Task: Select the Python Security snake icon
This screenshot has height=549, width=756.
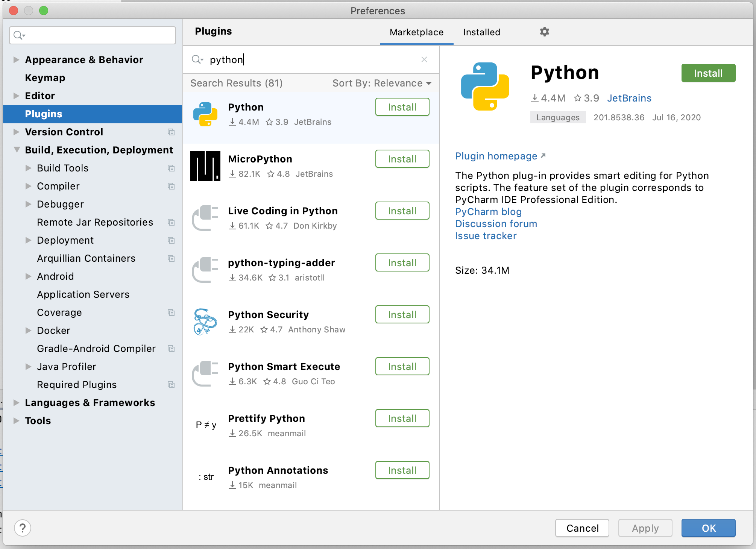Action: click(x=205, y=322)
